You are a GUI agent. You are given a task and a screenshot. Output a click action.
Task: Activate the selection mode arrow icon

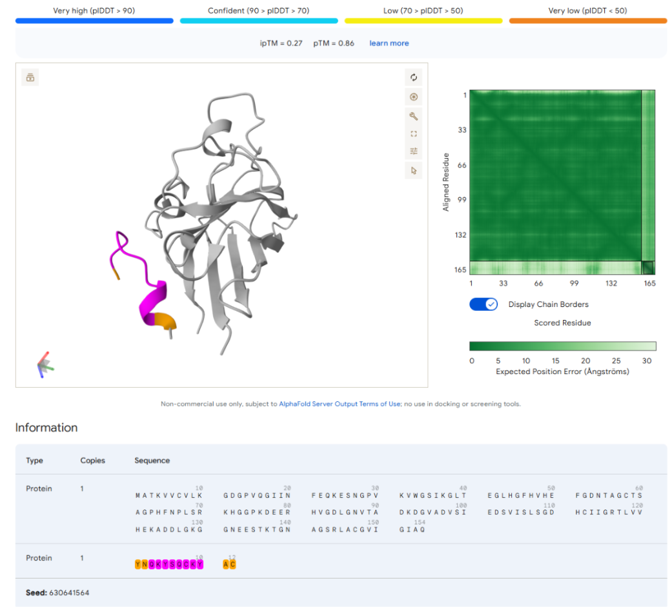413,170
